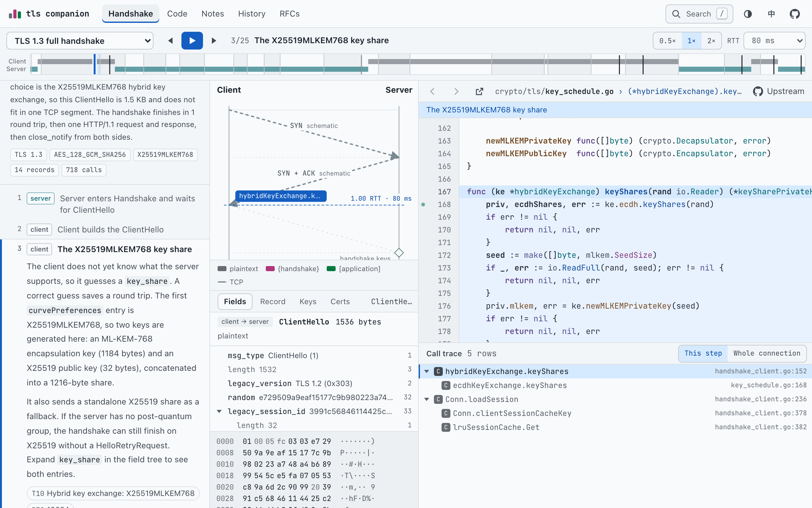Click the search magnifier icon

(x=676, y=14)
